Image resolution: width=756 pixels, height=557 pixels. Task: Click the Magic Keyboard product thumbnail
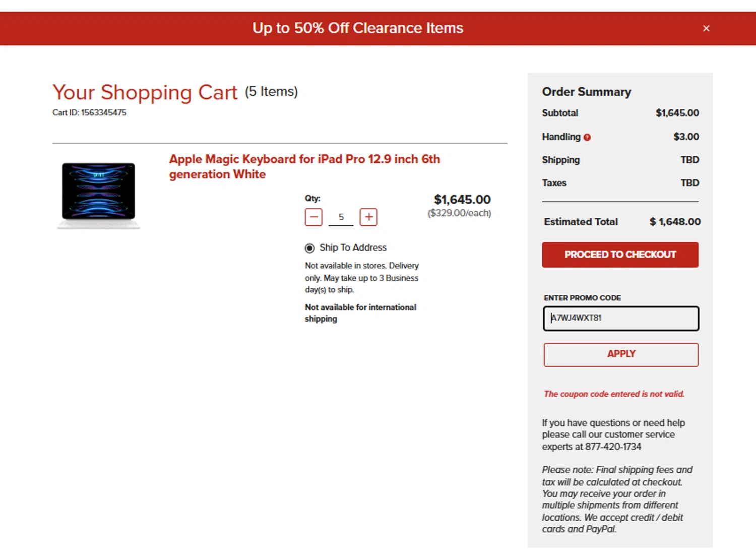(98, 195)
